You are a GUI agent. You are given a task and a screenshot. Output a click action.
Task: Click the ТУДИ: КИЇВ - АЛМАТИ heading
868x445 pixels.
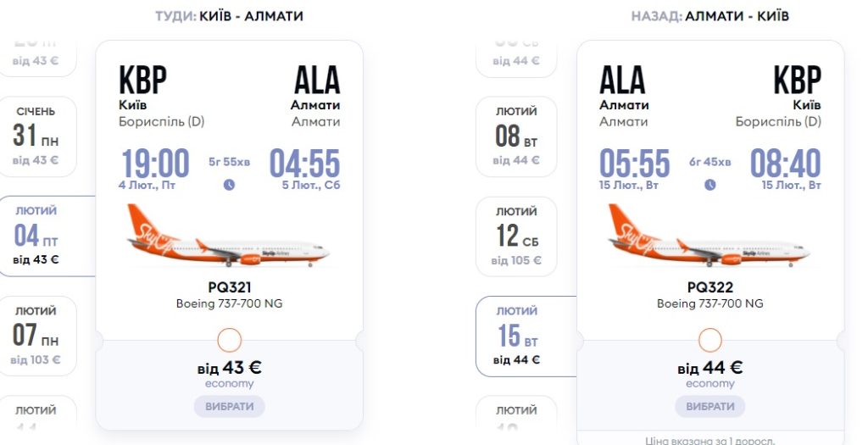click(x=229, y=16)
